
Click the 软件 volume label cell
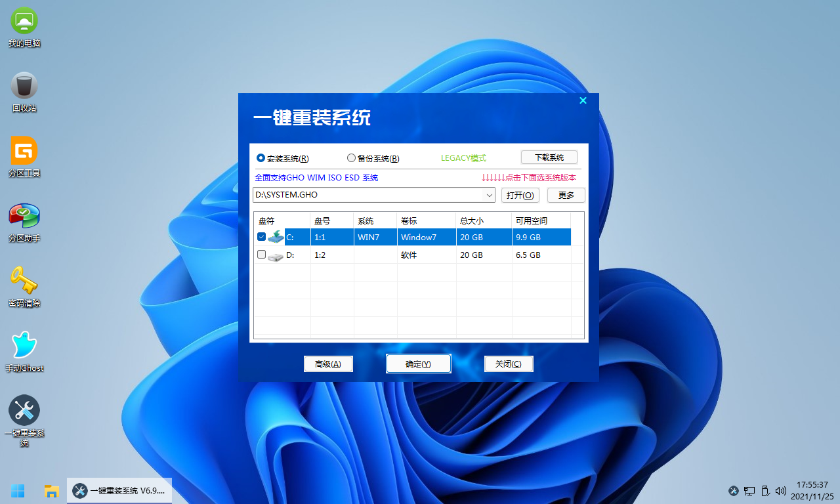427,255
